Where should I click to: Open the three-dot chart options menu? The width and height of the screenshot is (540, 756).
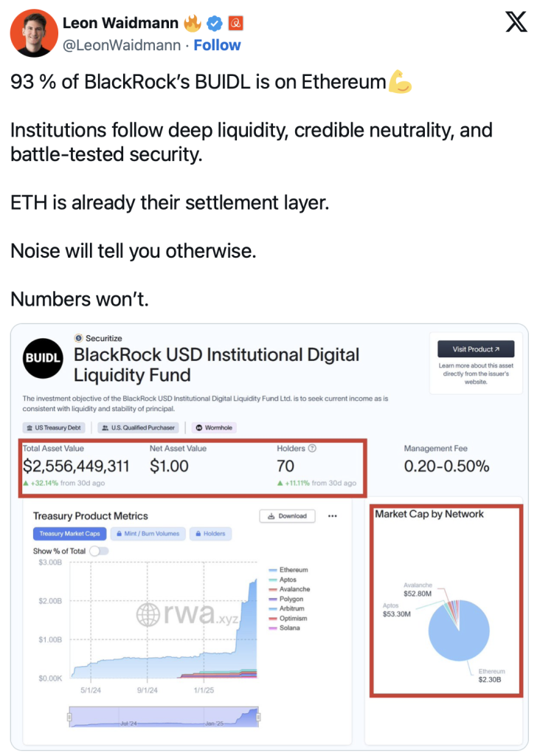333,516
